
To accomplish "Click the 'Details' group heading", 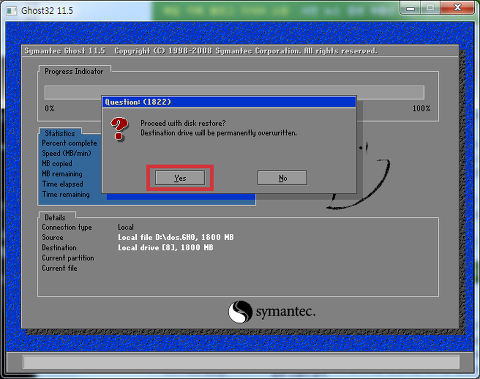I will (x=55, y=217).
